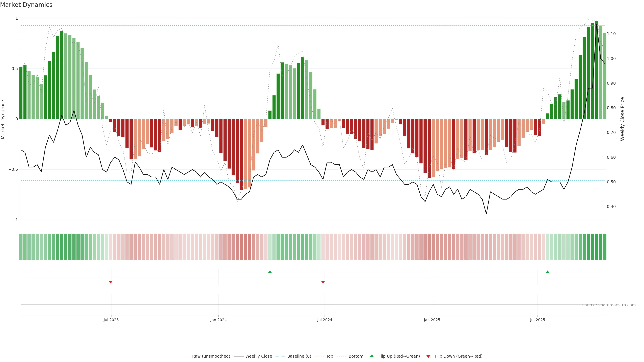The image size is (644, 362).
Task: Click the Jan 2025 axis label
Action: point(432,320)
